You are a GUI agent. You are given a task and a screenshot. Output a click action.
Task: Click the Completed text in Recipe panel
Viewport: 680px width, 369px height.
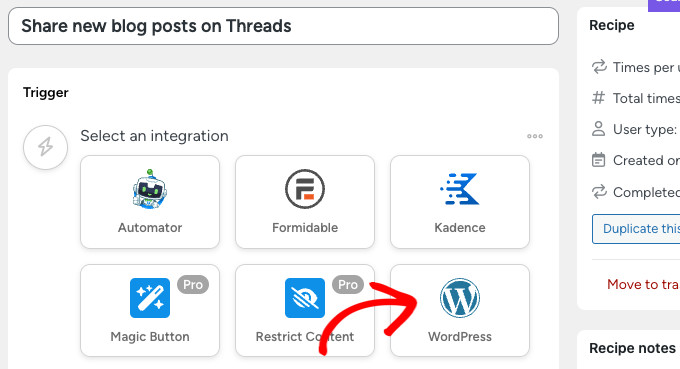tap(646, 192)
